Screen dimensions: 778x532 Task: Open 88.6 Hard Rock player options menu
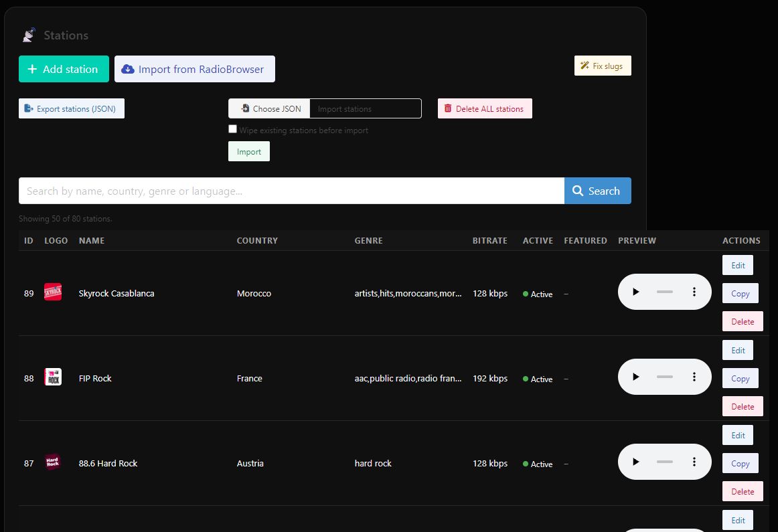click(x=694, y=462)
